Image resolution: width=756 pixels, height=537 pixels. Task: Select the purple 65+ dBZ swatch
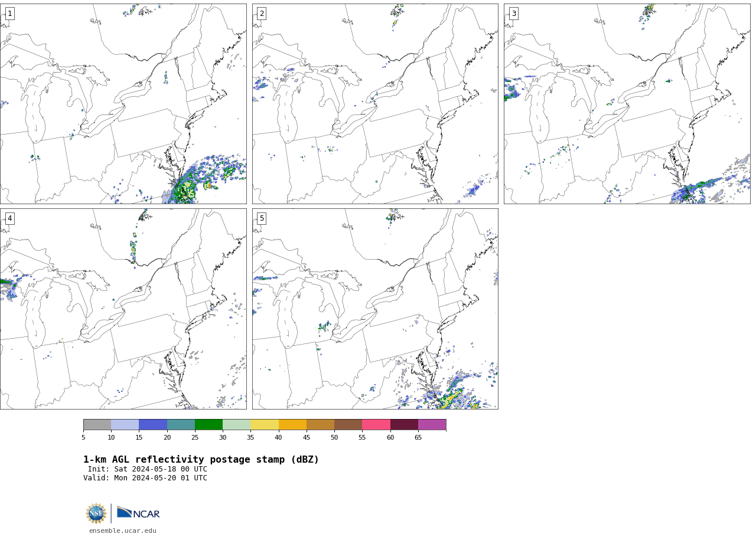point(432,425)
